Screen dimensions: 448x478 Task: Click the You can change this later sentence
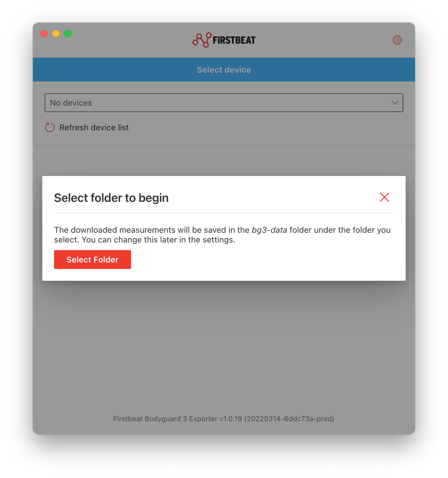pos(158,240)
